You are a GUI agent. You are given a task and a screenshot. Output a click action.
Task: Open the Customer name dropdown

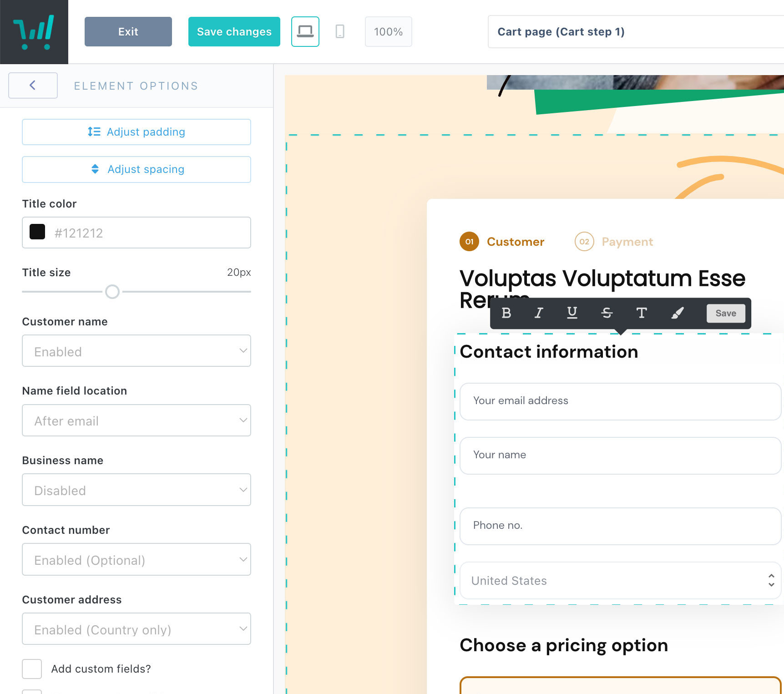point(137,351)
